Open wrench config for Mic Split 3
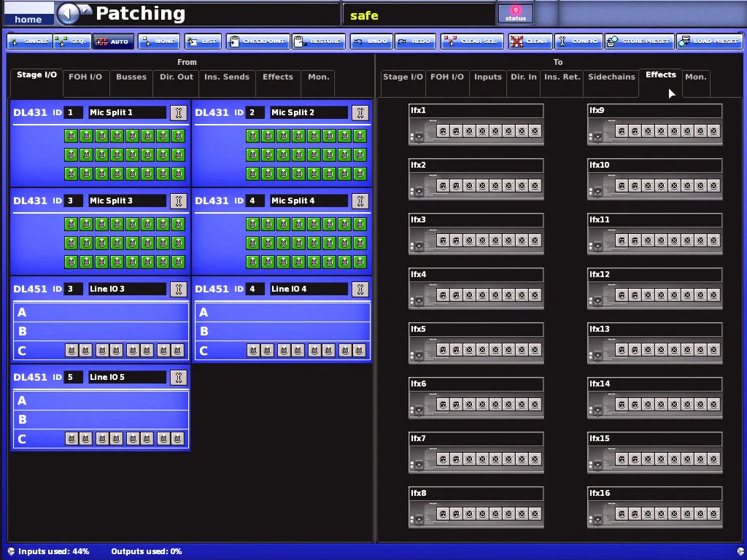The height and width of the screenshot is (560, 747). point(179,201)
